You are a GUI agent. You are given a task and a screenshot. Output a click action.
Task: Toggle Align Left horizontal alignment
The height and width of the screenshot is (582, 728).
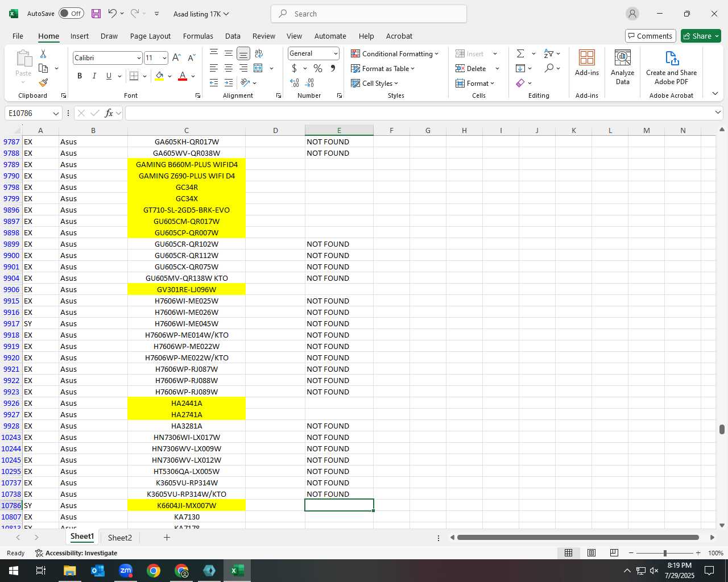tap(214, 68)
